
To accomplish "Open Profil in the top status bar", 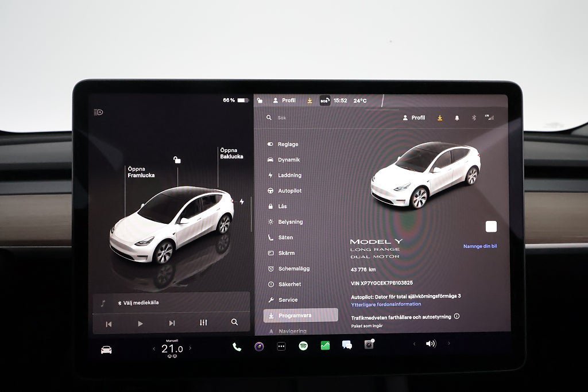I will tap(284, 100).
